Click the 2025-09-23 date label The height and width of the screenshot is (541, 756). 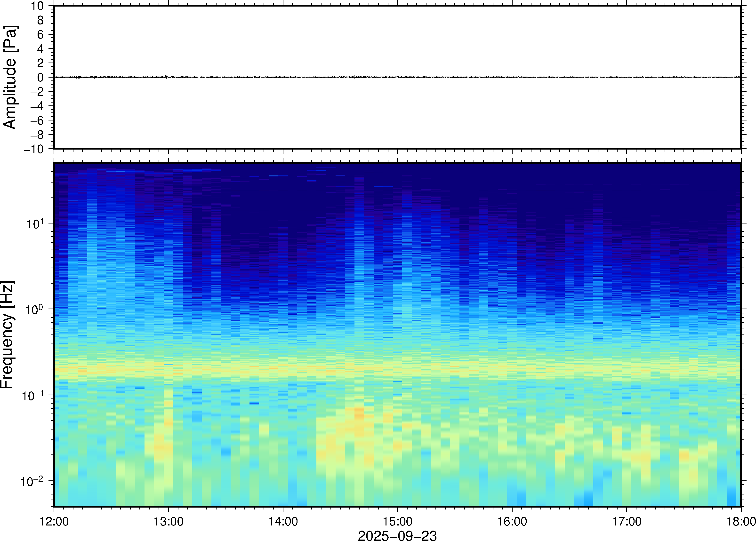coord(397,535)
